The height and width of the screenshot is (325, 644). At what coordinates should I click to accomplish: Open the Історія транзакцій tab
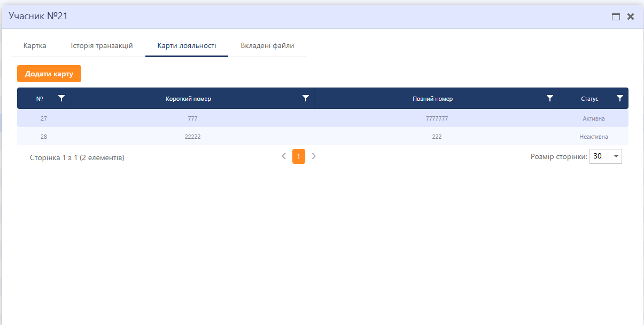pos(102,46)
